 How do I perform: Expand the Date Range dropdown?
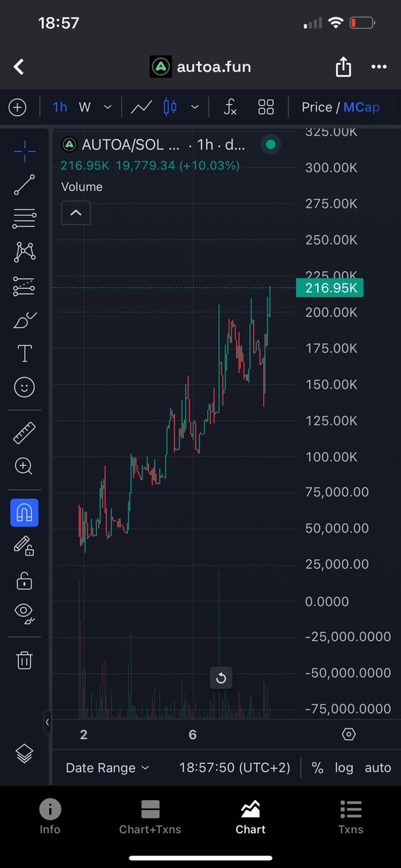click(x=108, y=768)
